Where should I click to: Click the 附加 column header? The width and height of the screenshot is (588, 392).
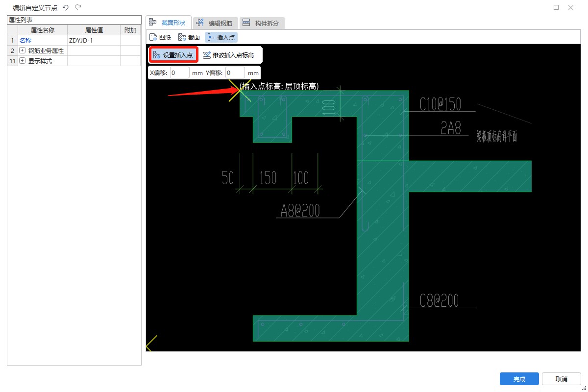coord(130,30)
